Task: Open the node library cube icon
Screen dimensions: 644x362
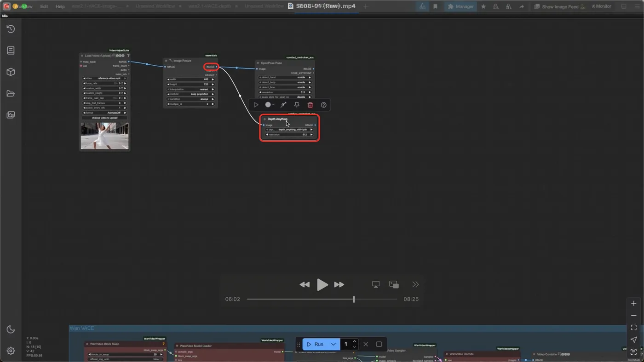Action: point(11,72)
